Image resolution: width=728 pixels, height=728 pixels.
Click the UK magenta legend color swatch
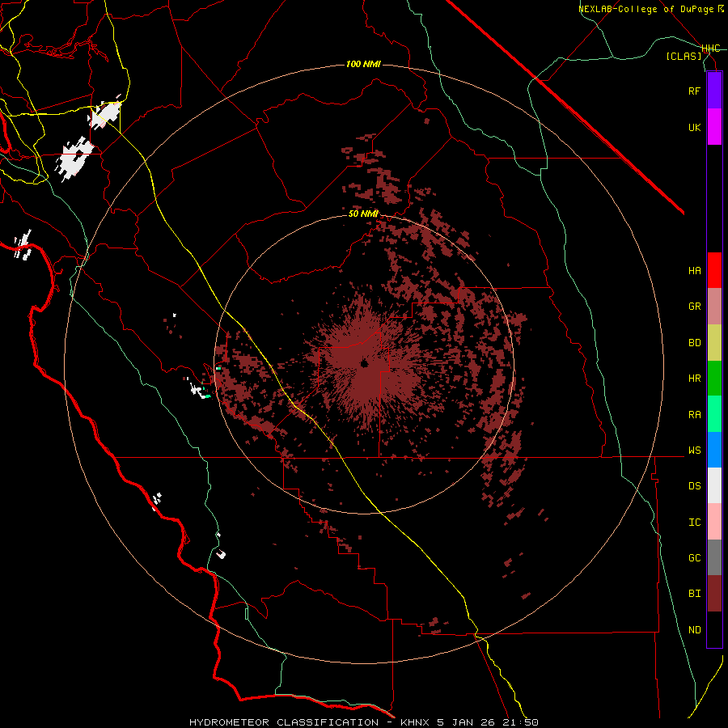(714, 127)
